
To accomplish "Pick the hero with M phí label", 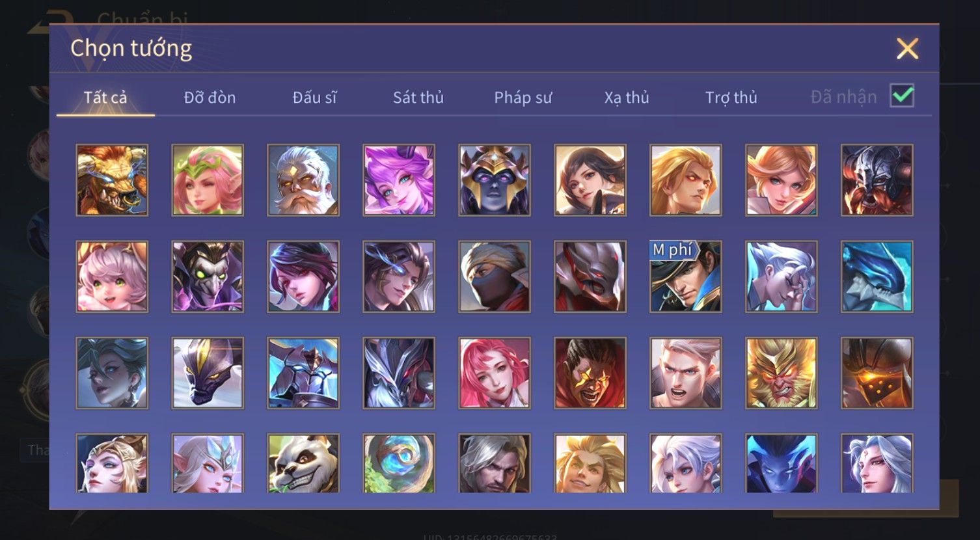I will (685, 277).
